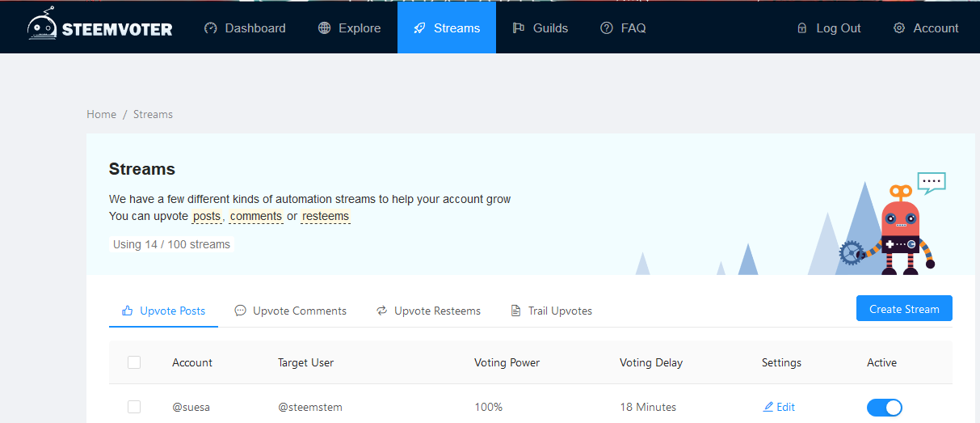Image resolution: width=980 pixels, height=423 pixels.
Task: Click the @suesa account cell
Action: (x=191, y=407)
